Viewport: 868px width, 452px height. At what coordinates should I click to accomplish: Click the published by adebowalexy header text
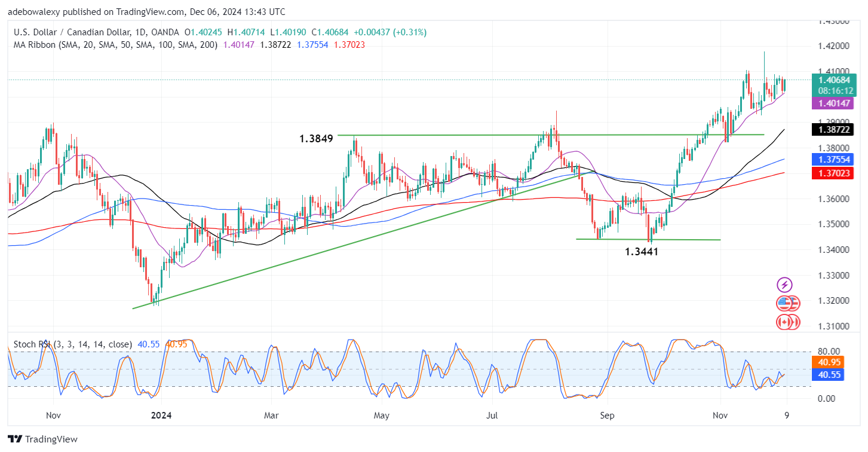(x=146, y=11)
